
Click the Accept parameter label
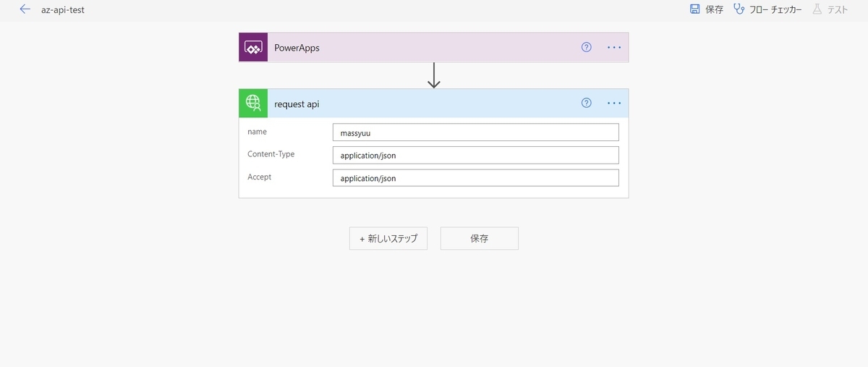click(260, 177)
